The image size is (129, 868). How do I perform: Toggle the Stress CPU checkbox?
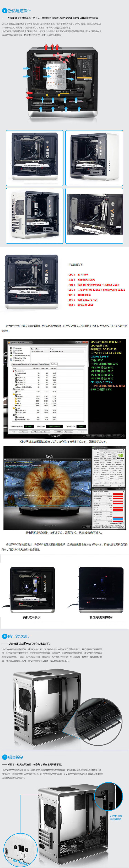(x=14, y=348)
